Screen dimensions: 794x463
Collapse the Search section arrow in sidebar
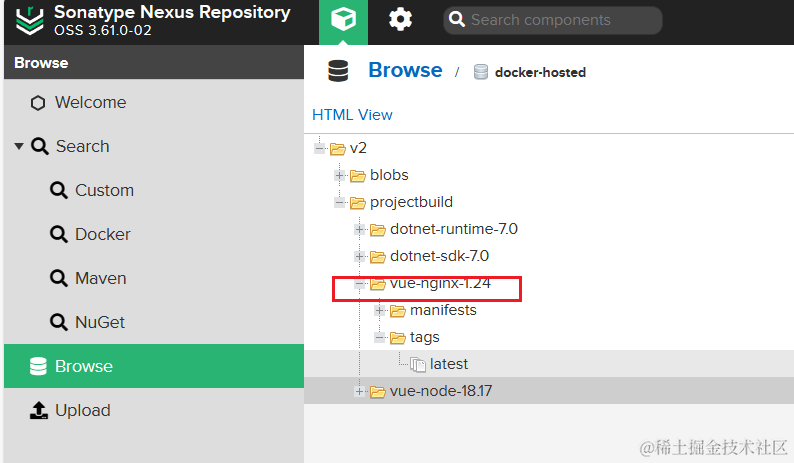coord(19,146)
